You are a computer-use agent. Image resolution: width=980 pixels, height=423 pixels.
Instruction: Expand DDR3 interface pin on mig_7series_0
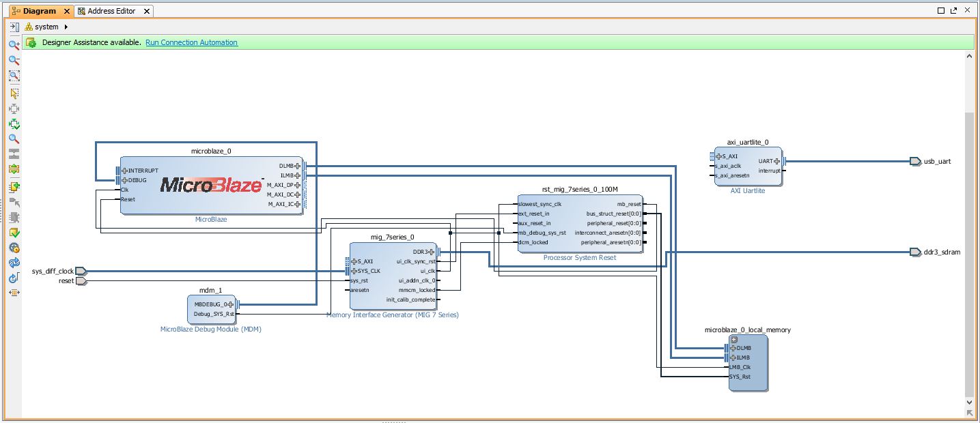(432, 252)
